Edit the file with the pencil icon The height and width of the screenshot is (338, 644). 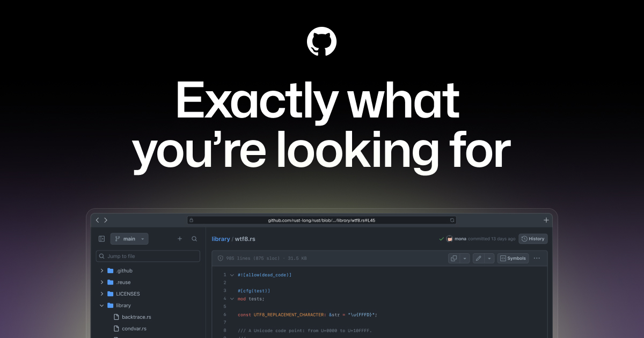(479, 258)
